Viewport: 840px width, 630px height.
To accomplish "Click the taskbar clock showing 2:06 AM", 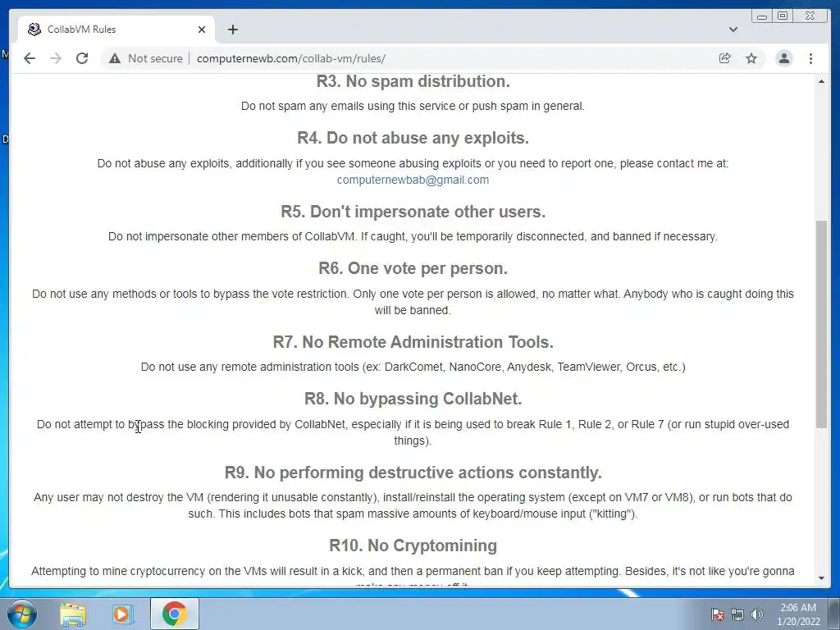I will pyautogui.click(x=798, y=614).
